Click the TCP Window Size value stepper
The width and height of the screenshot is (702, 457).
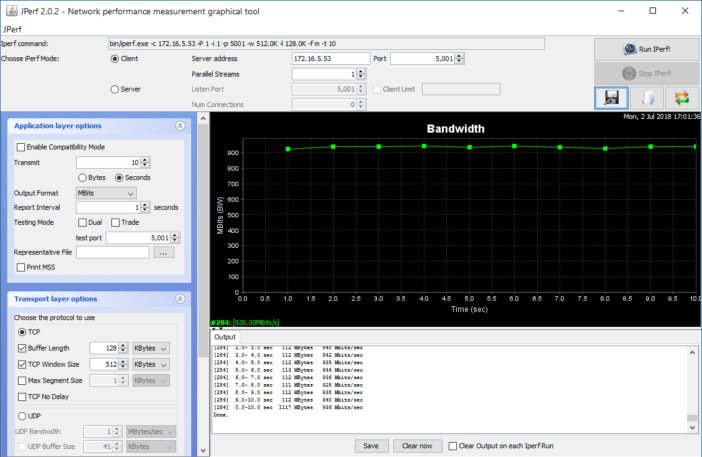[x=124, y=364]
